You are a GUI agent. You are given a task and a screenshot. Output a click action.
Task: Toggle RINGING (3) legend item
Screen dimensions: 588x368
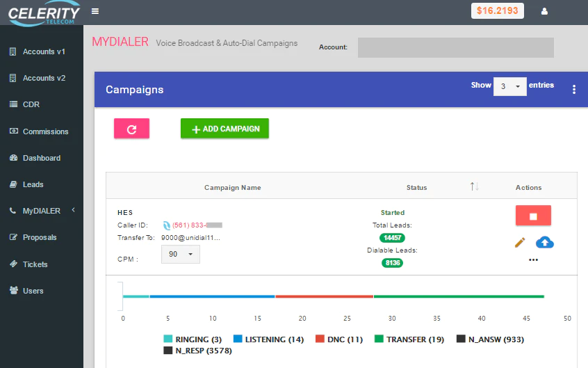click(193, 339)
